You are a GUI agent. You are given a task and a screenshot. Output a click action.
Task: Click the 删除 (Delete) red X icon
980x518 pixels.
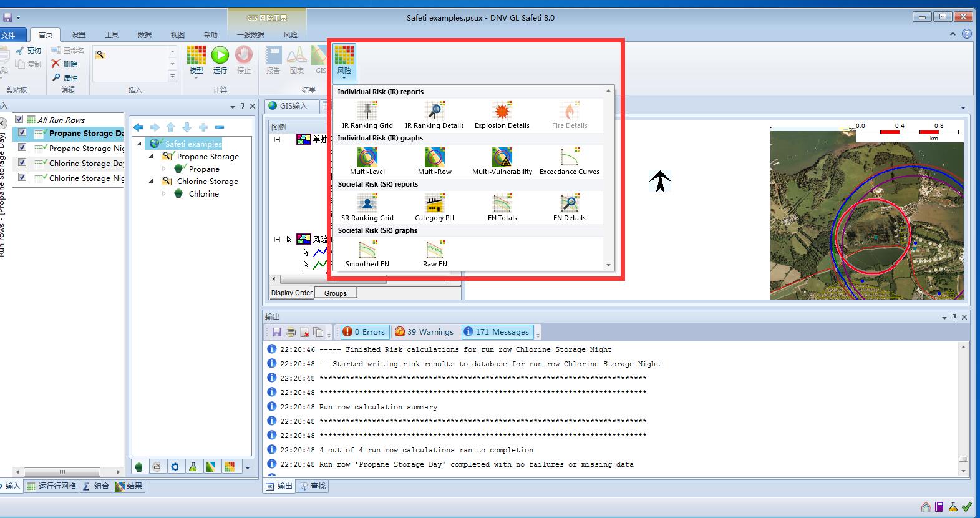tap(56, 64)
